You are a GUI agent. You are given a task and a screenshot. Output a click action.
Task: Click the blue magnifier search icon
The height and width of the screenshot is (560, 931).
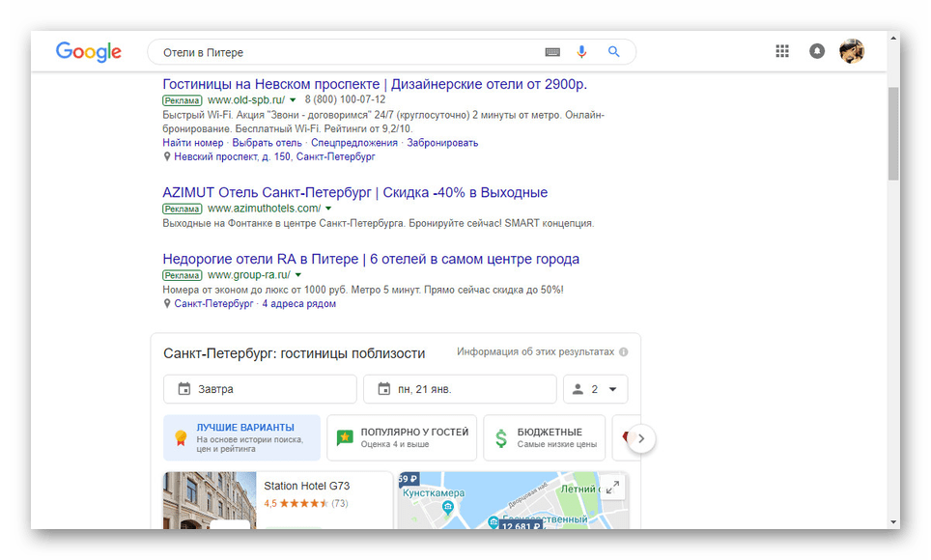click(614, 52)
